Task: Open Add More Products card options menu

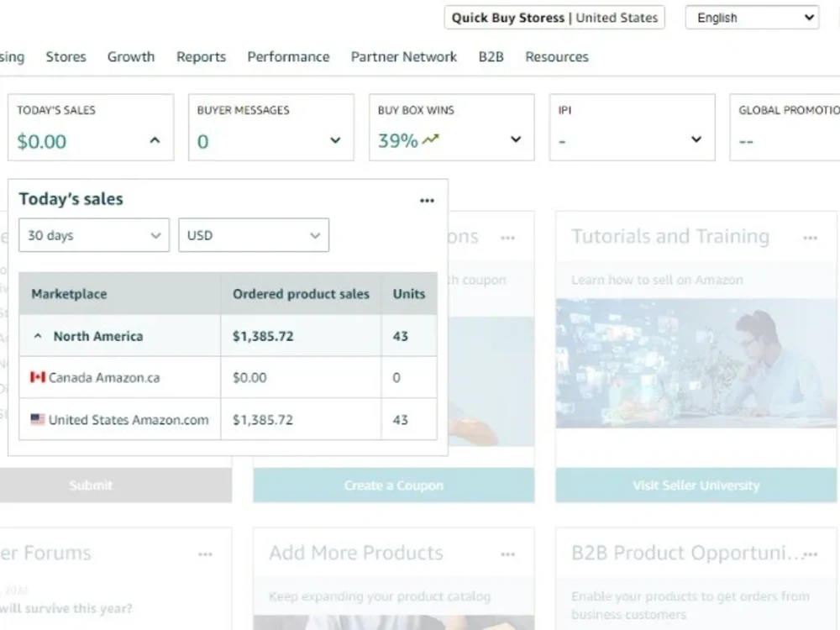Action: (508, 554)
